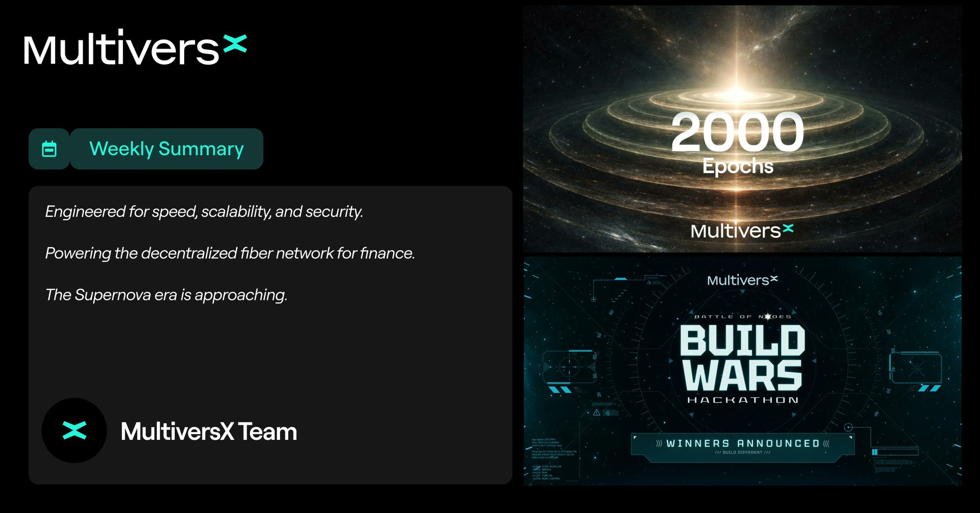980x513 pixels.
Task: Click the top-left MultiversX wordmark
Action: point(135,47)
